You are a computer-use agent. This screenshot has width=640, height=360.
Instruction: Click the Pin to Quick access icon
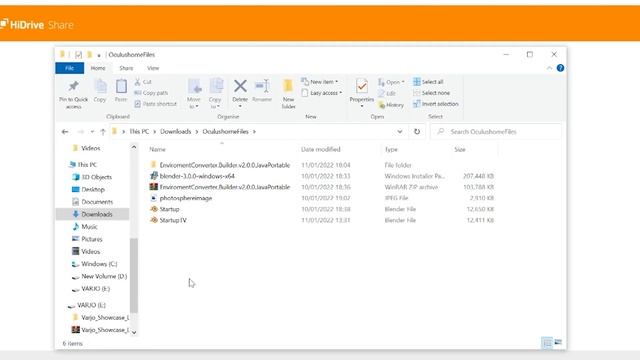pos(73,87)
